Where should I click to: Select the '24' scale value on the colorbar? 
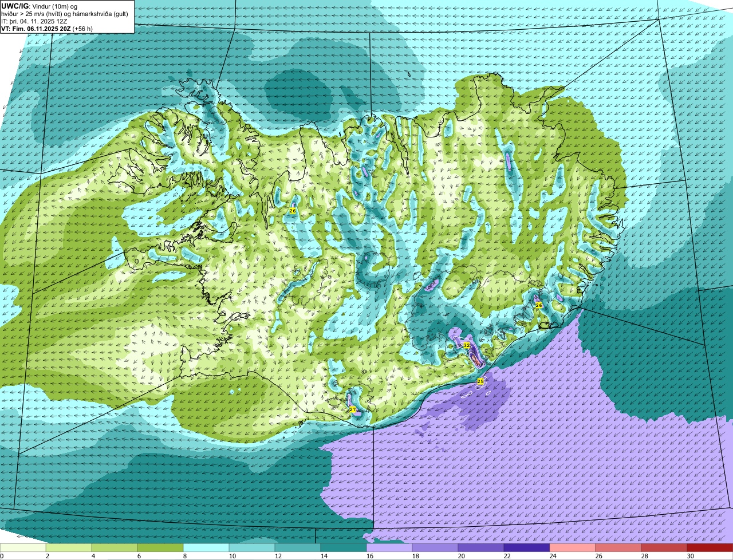point(553,556)
